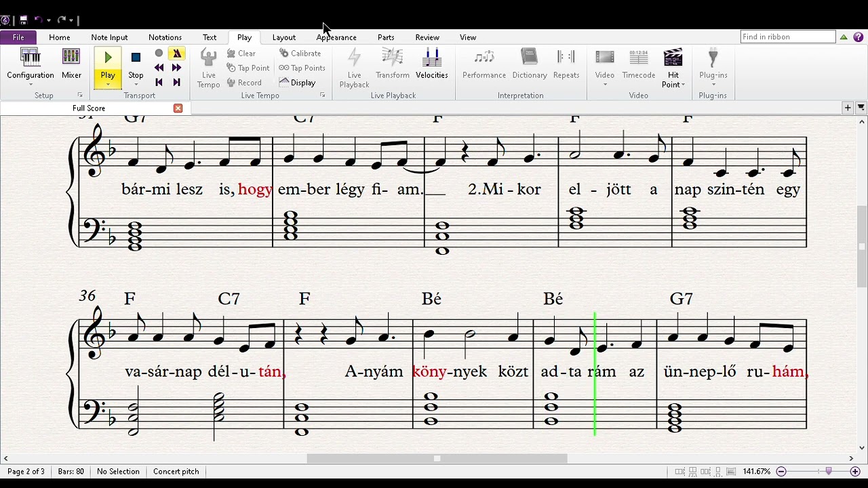Expand the Plug-ins dropdown arrow
This screenshot has height=488, width=868.
(713, 85)
